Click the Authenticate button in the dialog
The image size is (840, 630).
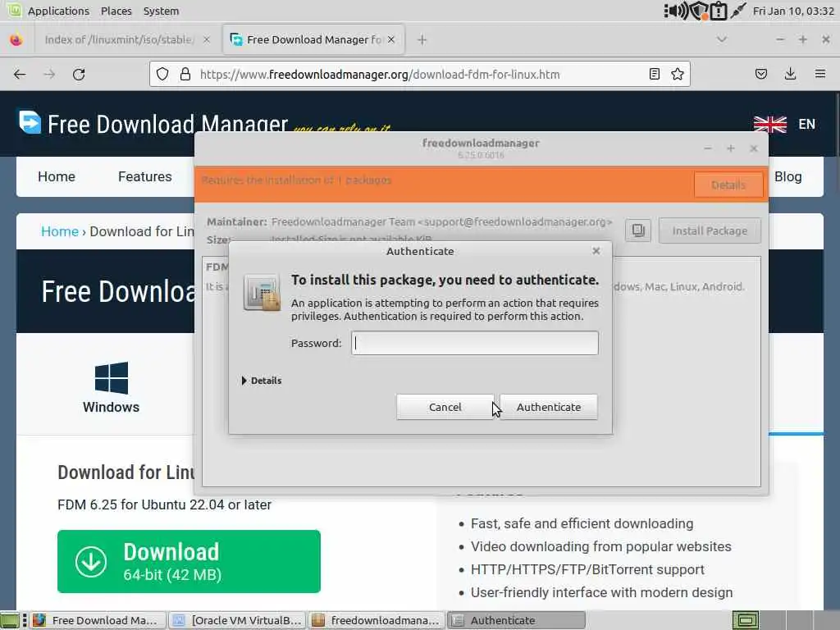pyautogui.click(x=549, y=407)
